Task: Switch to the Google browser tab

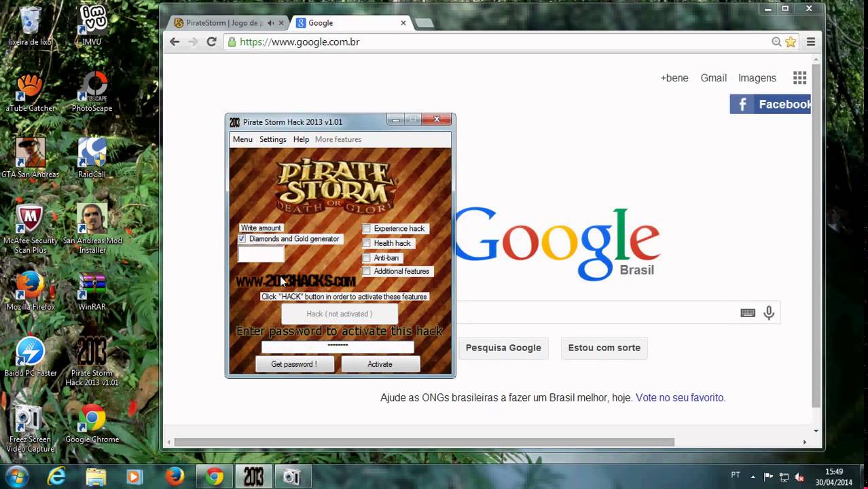Action: (x=350, y=23)
